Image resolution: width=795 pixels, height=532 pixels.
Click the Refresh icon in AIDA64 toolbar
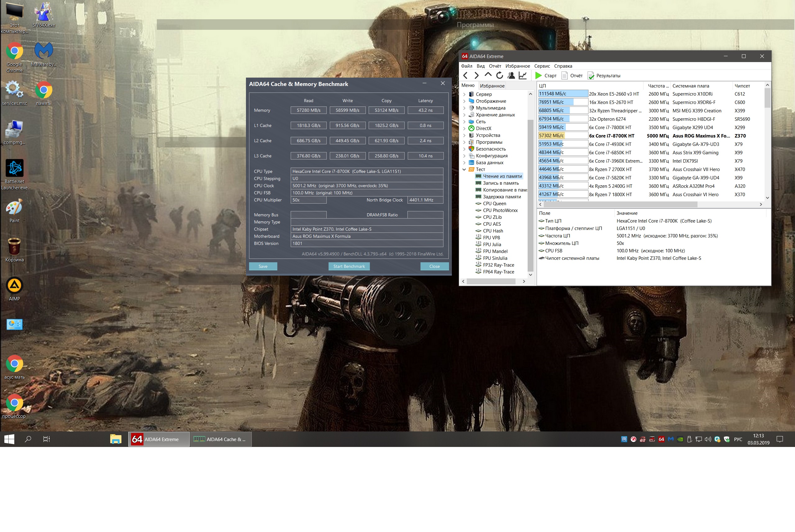pyautogui.click(x=499, y=76)
